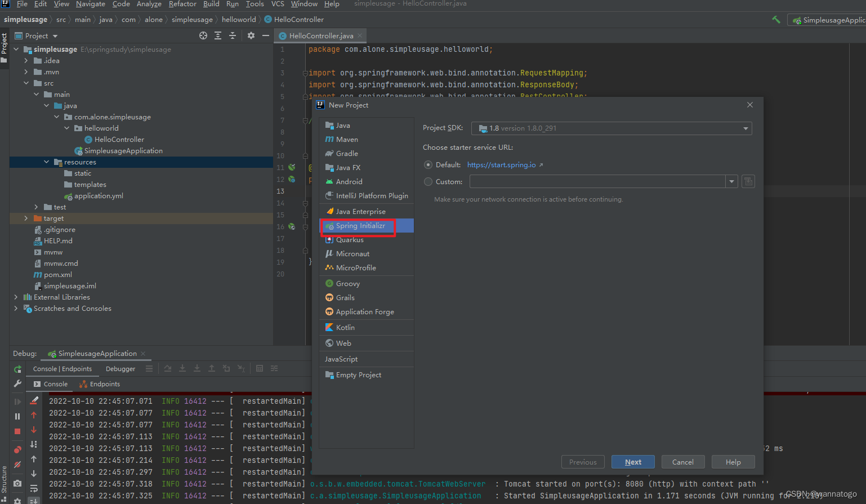866x504 pixels.
Task: Click the red down arrow in the console gutter
Action: point(34,430)
